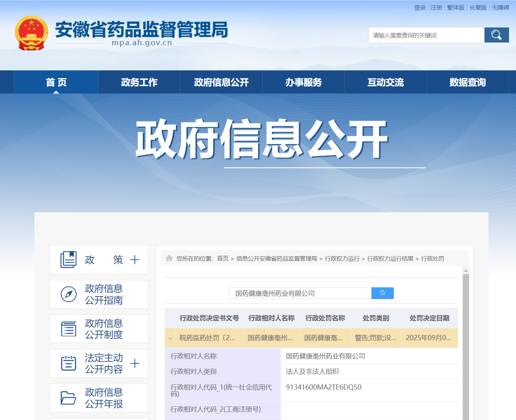The image size is (516, 420).
Task: Click the value 法人及非法人组织
Action: coord(312,372)
